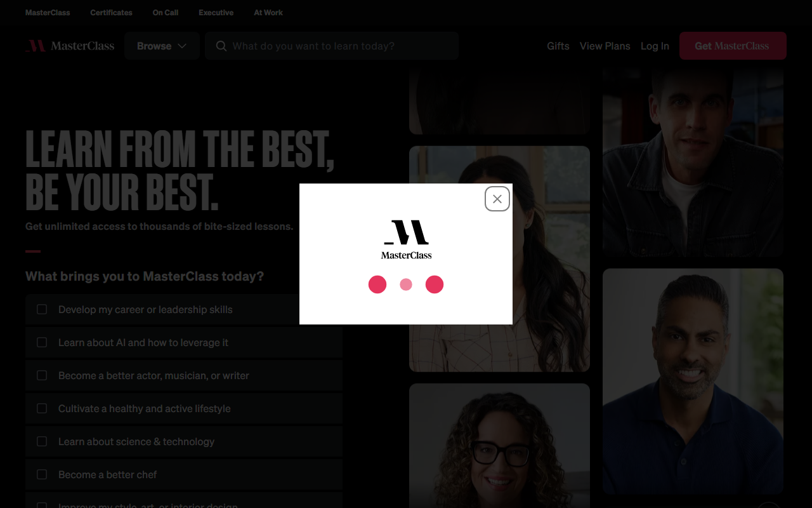This screenshot has width=812, height=508.
Task: Click the instructor thumbnail of man in denim jacket
Action: tap(693, 161)
